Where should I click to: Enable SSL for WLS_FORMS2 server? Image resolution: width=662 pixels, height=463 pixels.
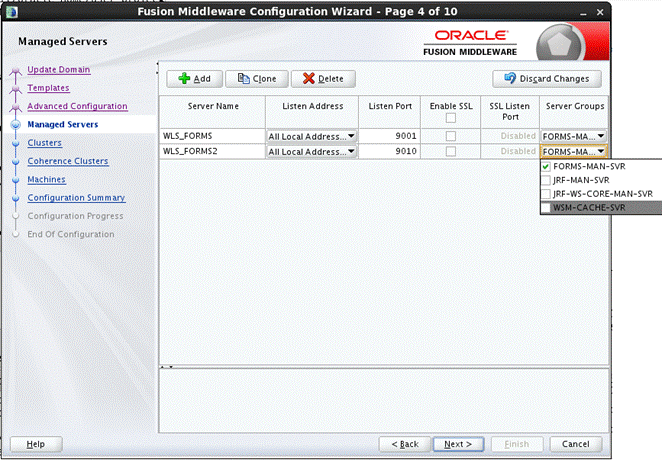[x=451, y=151]
